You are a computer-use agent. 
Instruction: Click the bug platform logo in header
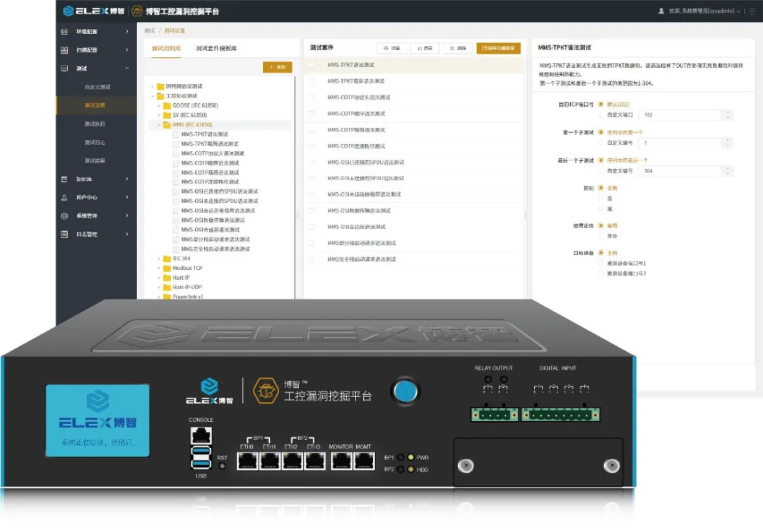(137, 11)
